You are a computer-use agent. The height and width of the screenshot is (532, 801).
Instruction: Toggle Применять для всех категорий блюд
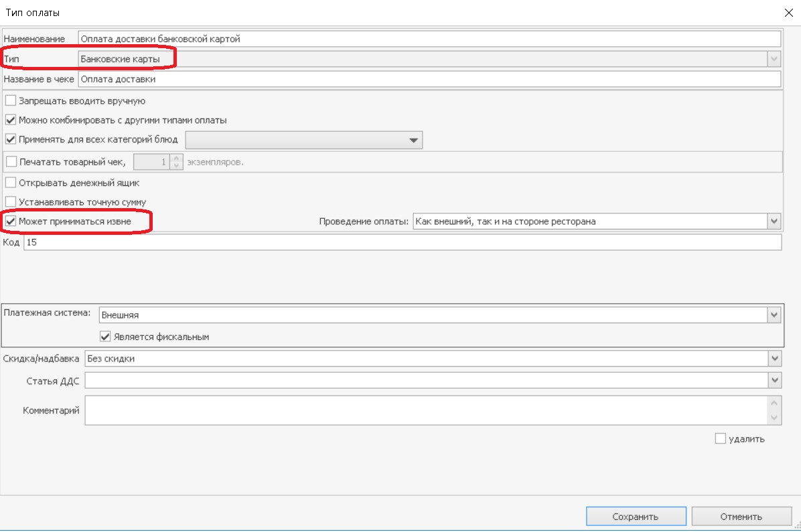coord(11,140)
